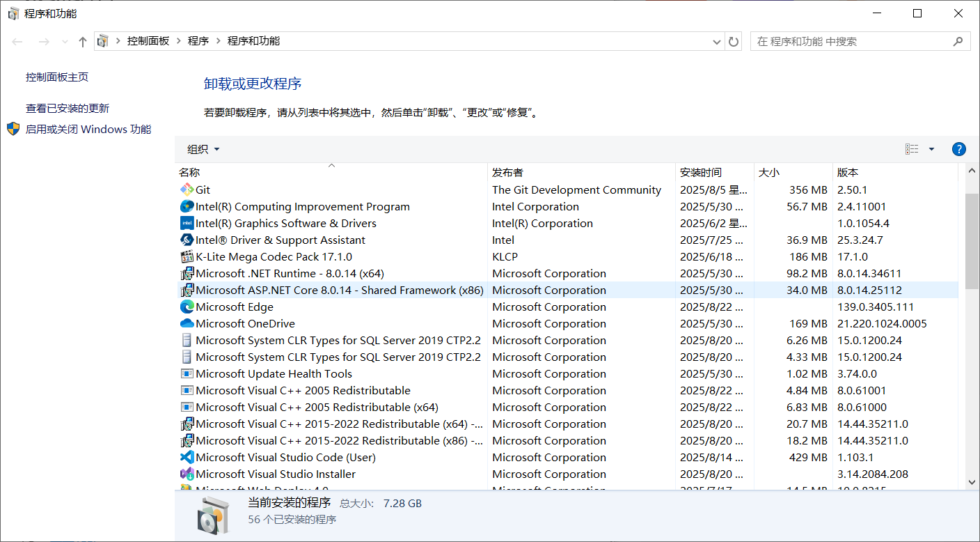Click the Programs and Features title bar icon

(x=13, y=13)
